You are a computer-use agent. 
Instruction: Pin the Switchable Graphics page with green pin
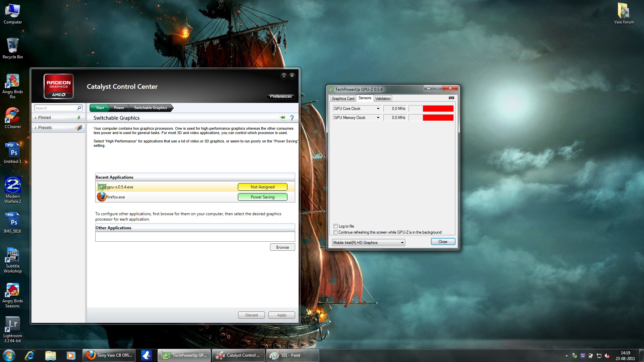coord(282,118)
